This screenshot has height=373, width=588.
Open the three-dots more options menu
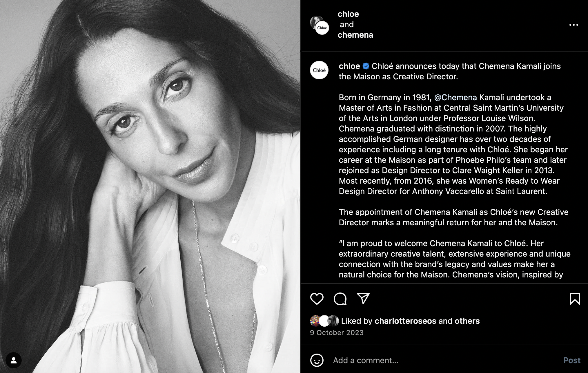[574, 25]
